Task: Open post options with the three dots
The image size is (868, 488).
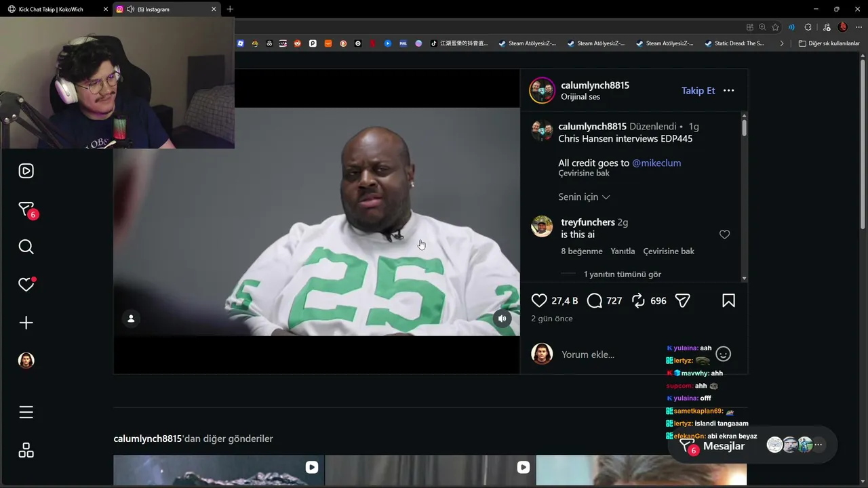Action: pos(728,91)
